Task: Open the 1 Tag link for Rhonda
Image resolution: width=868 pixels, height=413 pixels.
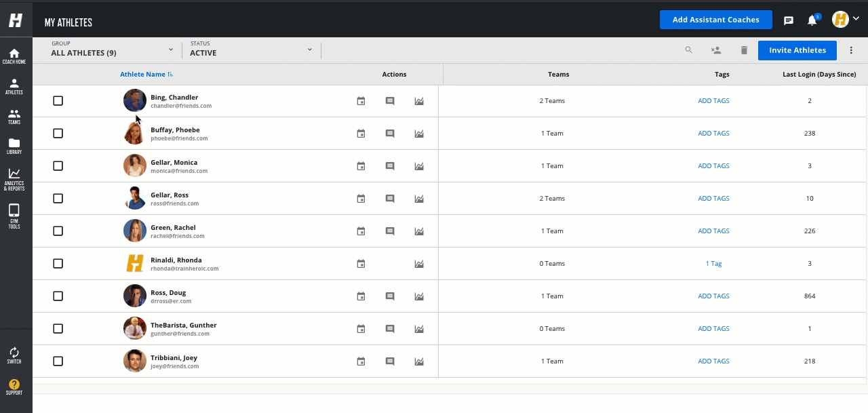Action: (x=713, y=264)
